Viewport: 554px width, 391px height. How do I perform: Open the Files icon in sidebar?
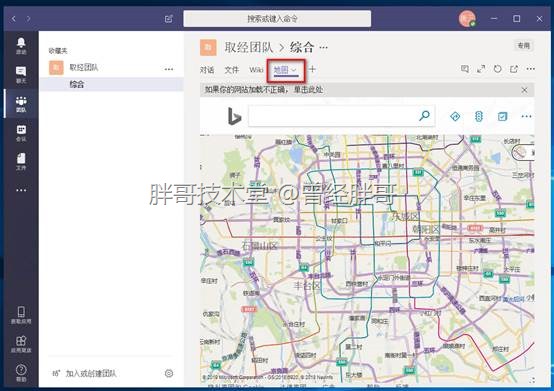[21, 162]
